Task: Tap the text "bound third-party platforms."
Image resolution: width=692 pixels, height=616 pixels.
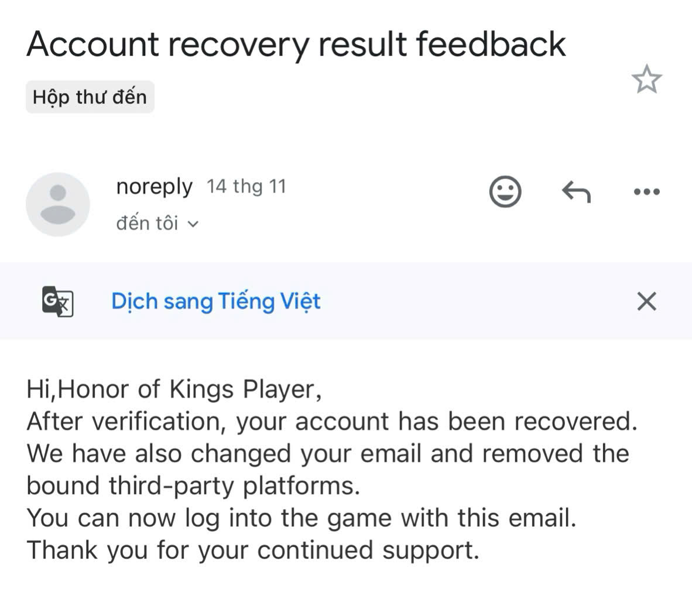Action: [193, 486]
